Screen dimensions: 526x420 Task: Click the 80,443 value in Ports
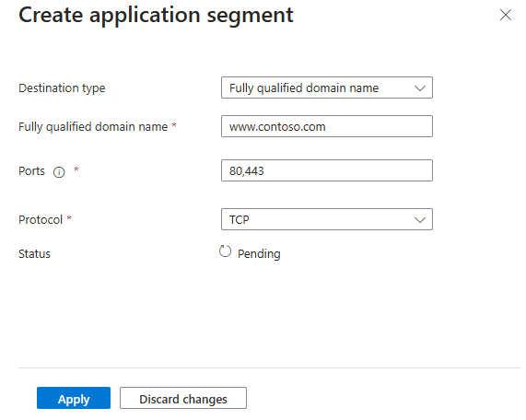[x=247, y=171]
